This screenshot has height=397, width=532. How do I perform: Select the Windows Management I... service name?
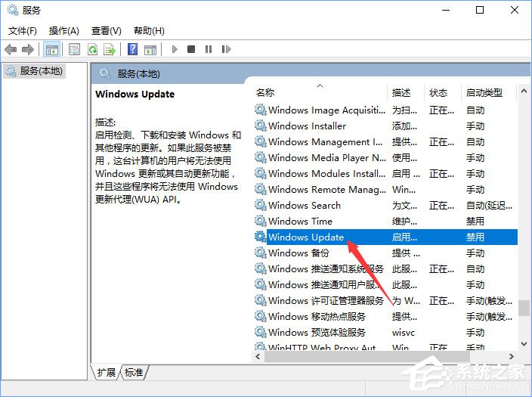[326, 142]
